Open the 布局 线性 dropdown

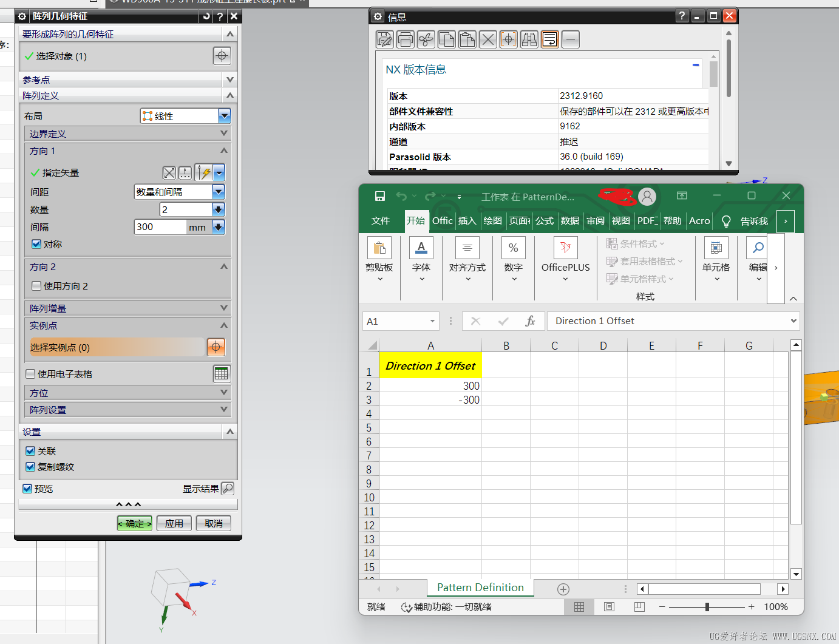click(224, 116)
